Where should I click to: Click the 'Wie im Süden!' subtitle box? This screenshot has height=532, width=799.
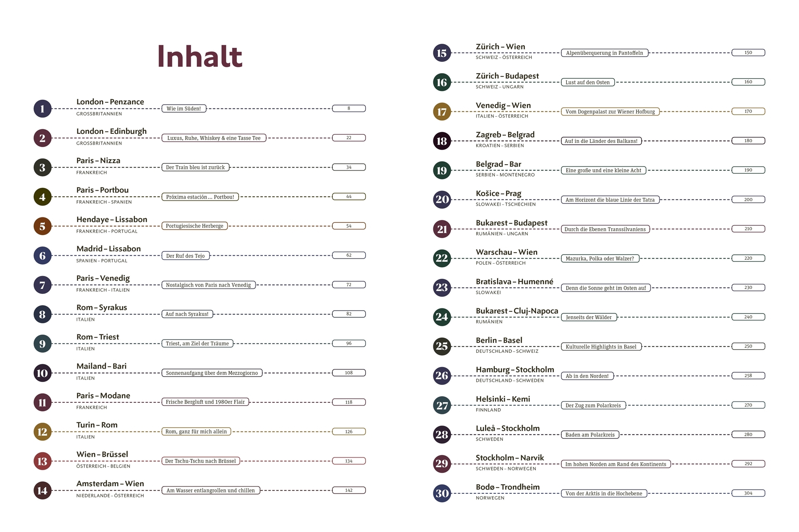184,109
